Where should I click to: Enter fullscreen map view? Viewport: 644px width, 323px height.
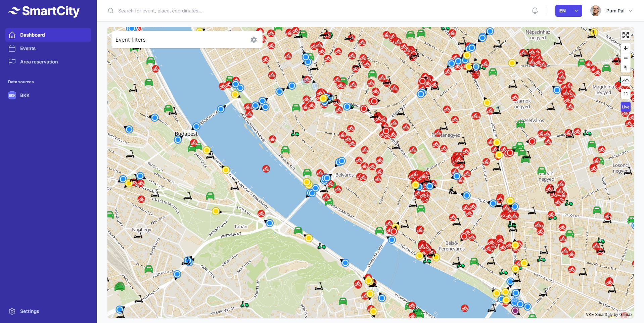[625, 35]
